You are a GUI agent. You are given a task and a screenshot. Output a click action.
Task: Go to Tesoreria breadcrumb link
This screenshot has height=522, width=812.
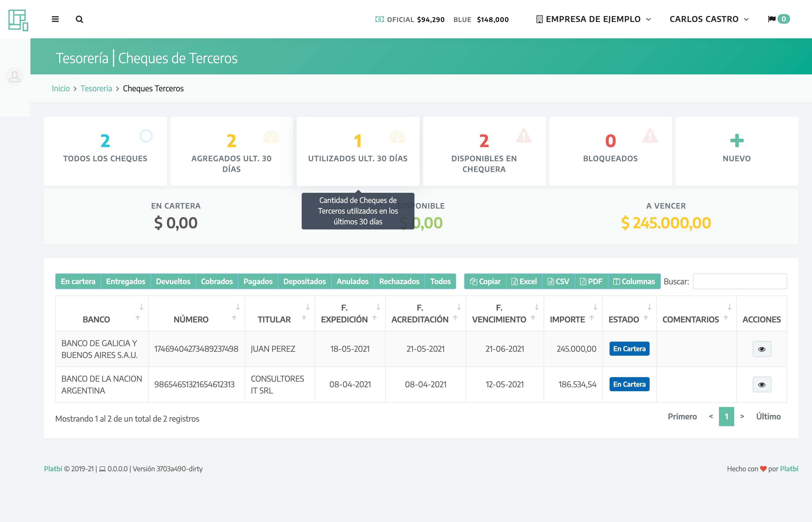(96, 89)
